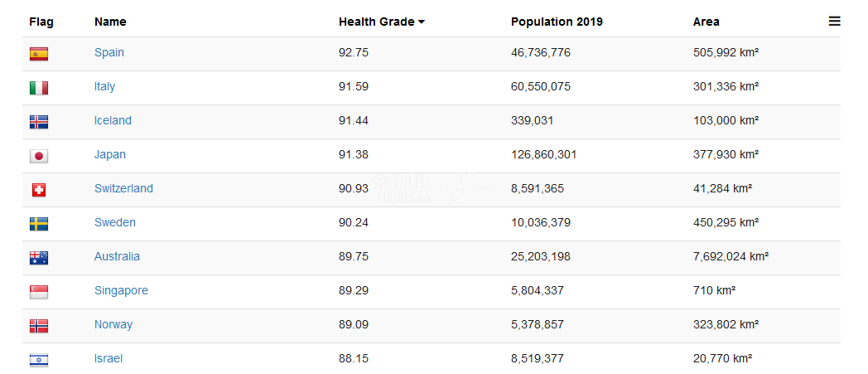Open the hamburger menu at table corner
The image size is (868, 374).
(834, 22)
